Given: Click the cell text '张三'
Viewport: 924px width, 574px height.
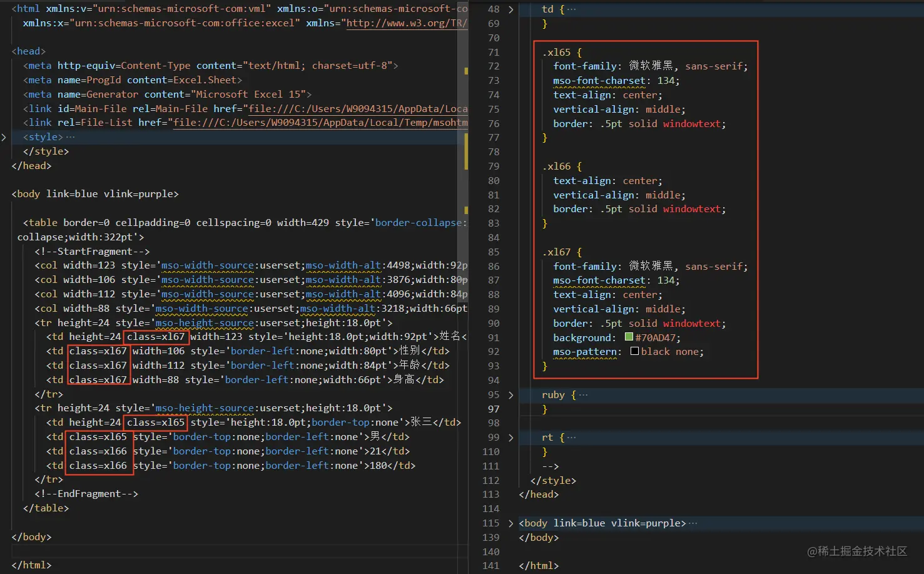Looking at the screenshot, I should (421, 423).
